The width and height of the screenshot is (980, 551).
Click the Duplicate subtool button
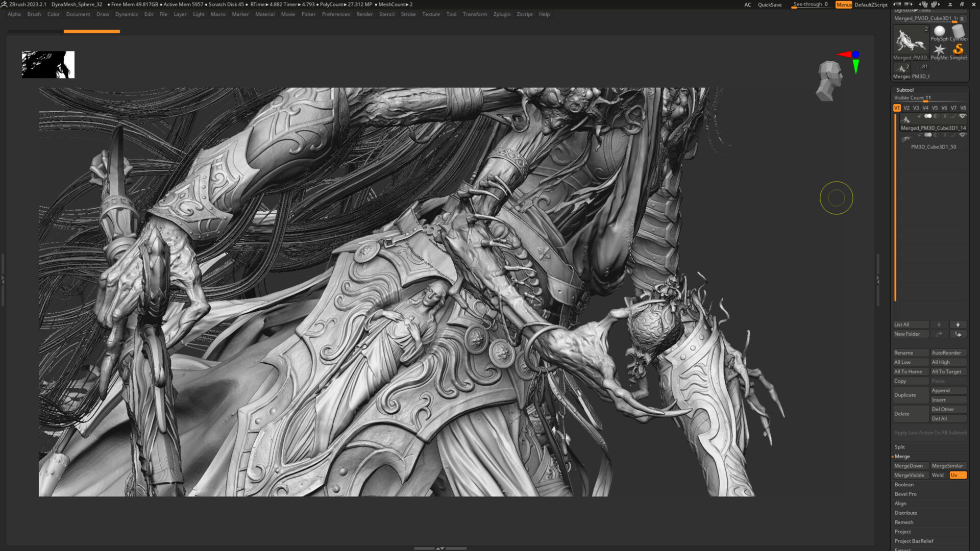(905, 394)
